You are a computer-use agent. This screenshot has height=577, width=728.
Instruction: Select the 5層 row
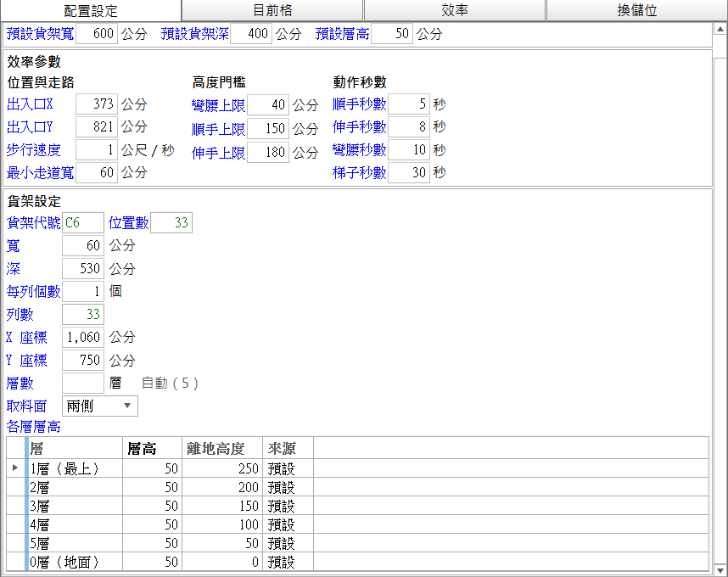click(x=357, y=543)
